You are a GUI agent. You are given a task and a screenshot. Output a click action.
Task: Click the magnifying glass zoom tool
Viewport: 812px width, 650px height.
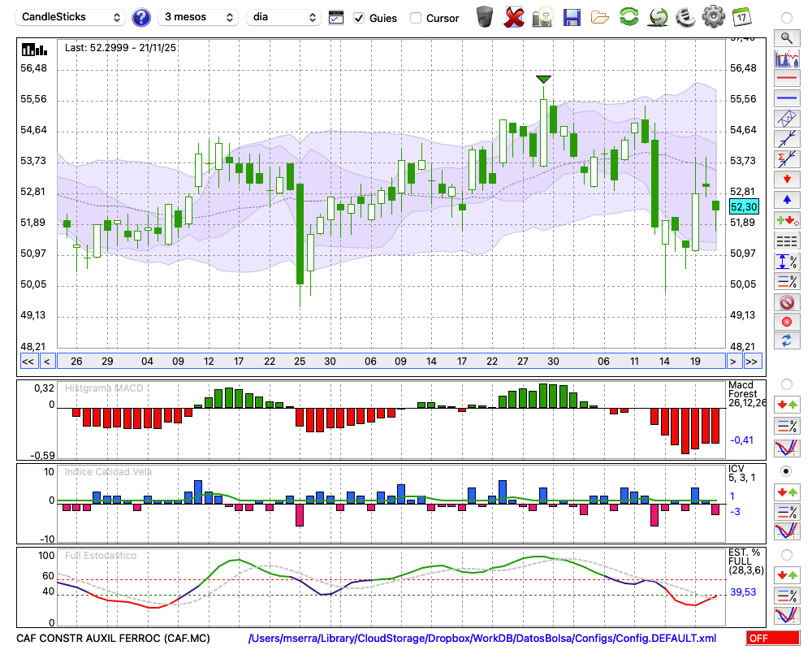tap(786, 37)
